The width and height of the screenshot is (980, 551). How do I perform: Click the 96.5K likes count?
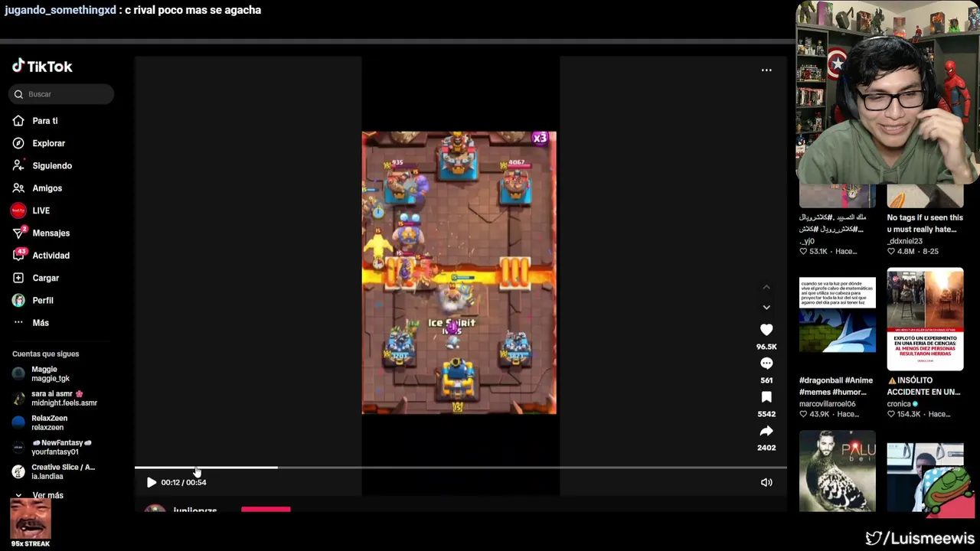tap(766, 347)
